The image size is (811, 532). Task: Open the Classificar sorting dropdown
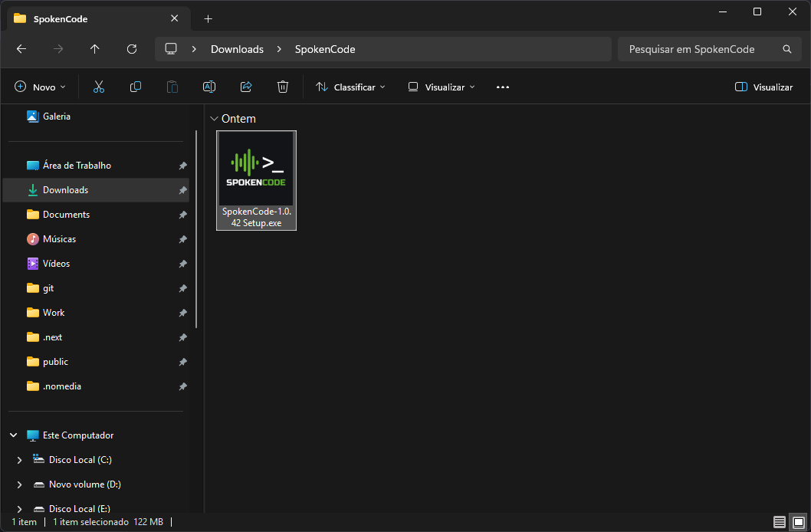350,87
